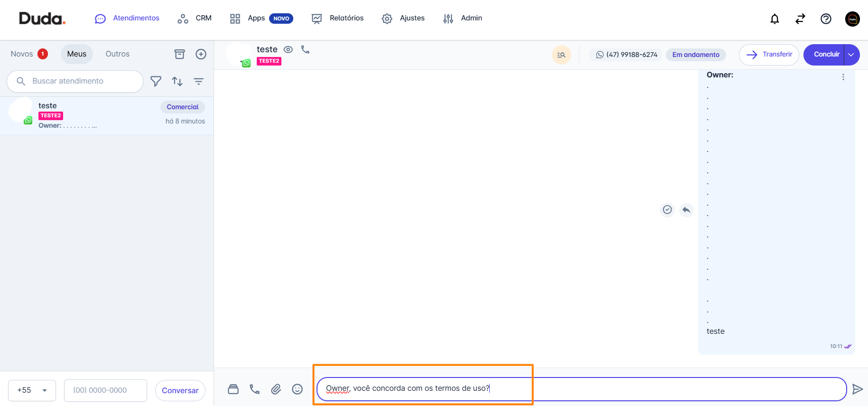Open the archive box icon
Screen dimensions: 868x406
(x=179, y=54)
